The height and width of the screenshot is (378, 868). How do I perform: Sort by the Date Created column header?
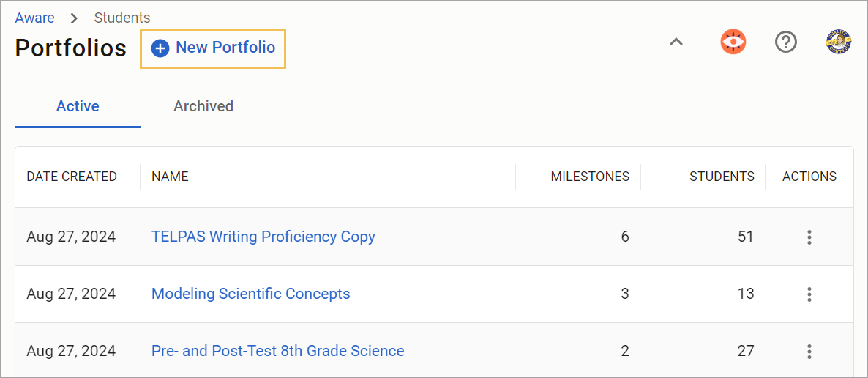tap(72, 177)
